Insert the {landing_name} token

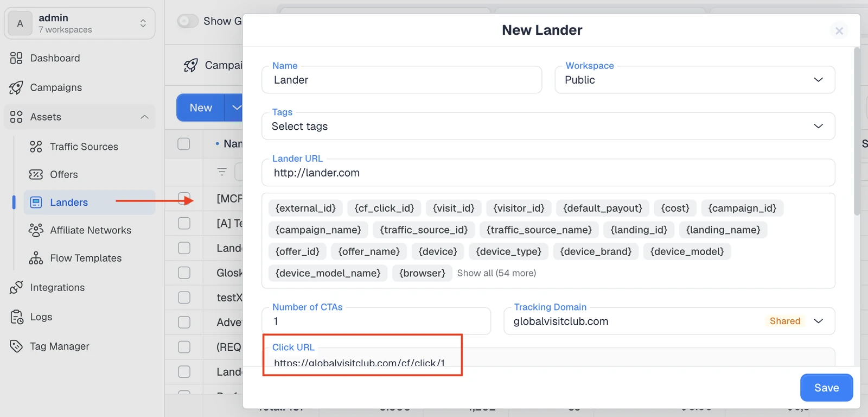[723, 230]
